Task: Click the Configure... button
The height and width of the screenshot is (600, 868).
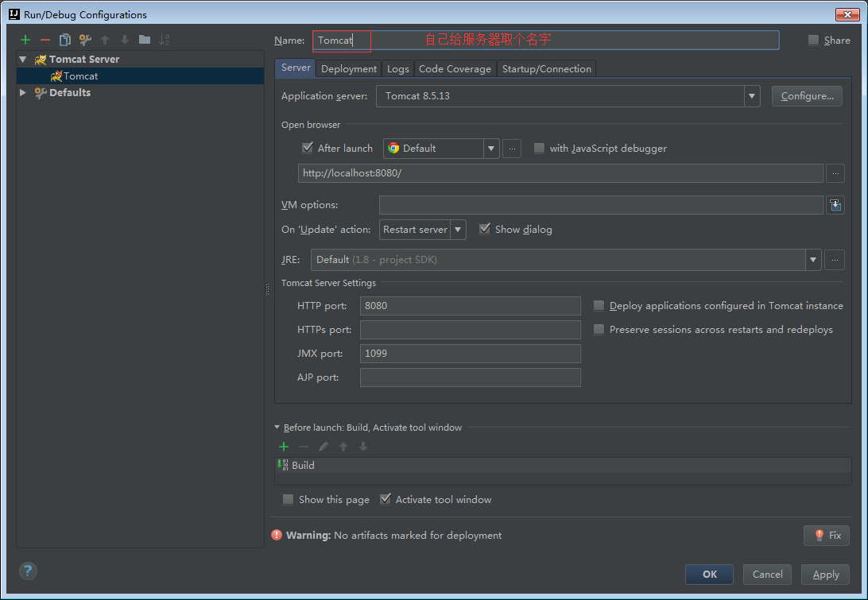Action: pos(807,96)
